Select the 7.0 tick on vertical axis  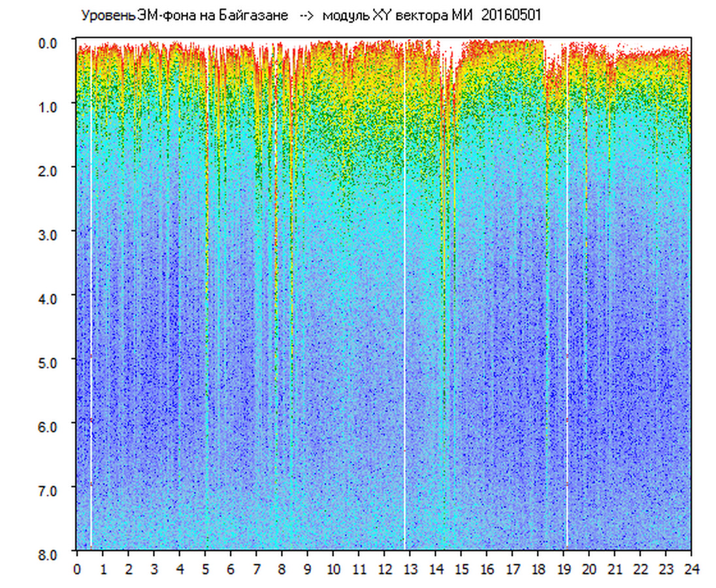50,489
